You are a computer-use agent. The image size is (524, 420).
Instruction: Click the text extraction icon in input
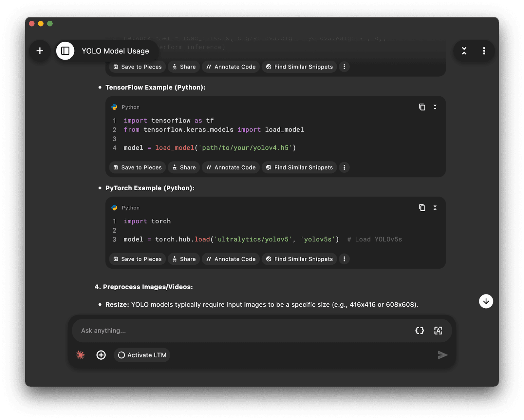(x=438, y=331)
